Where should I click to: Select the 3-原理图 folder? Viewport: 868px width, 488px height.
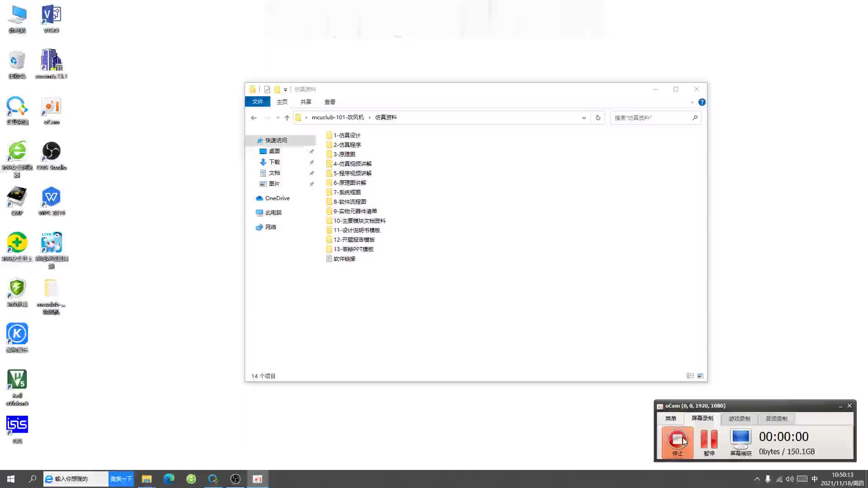click(341, 155)
